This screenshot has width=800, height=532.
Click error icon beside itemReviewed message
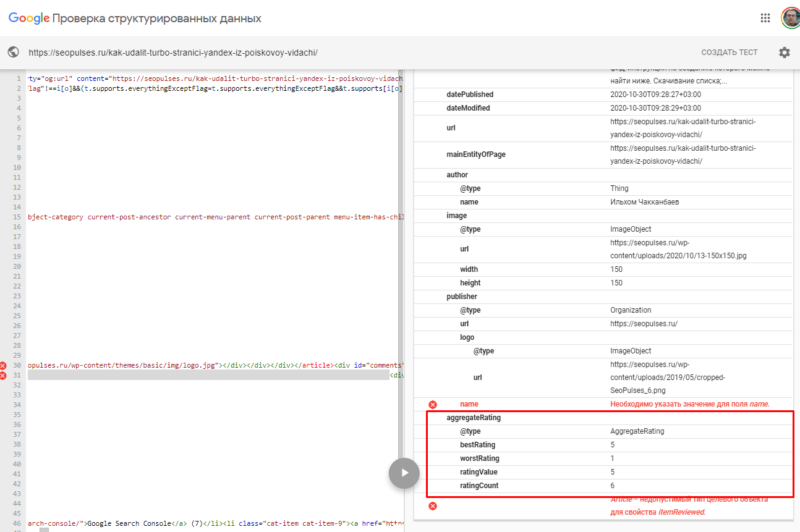coord(433,506)
